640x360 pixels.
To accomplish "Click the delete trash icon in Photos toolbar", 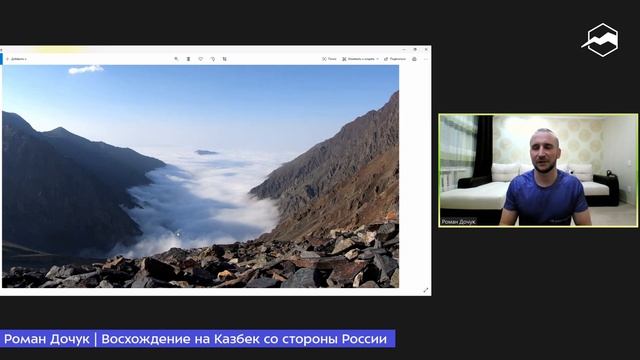I will [189, 59].
